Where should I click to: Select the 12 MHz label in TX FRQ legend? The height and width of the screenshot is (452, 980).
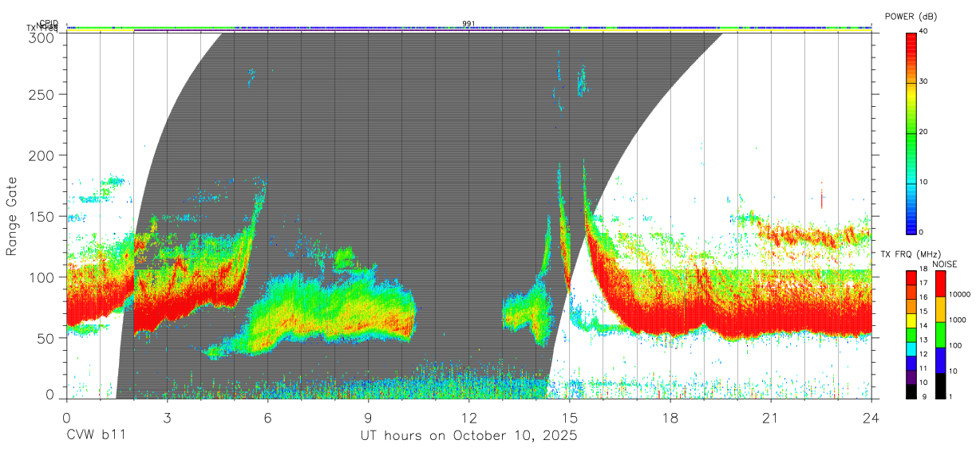click(x=924, y=354)
